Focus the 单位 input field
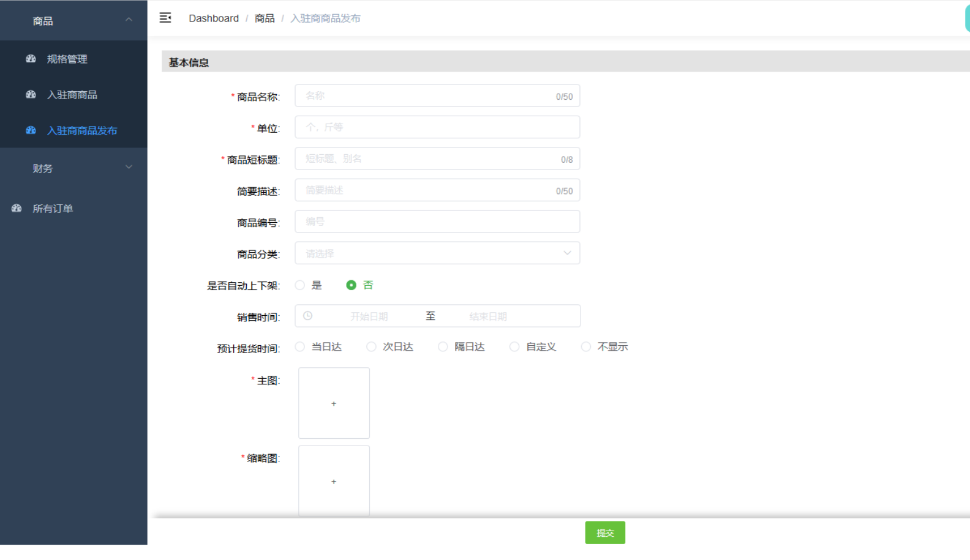 click(x=437, y=127)
